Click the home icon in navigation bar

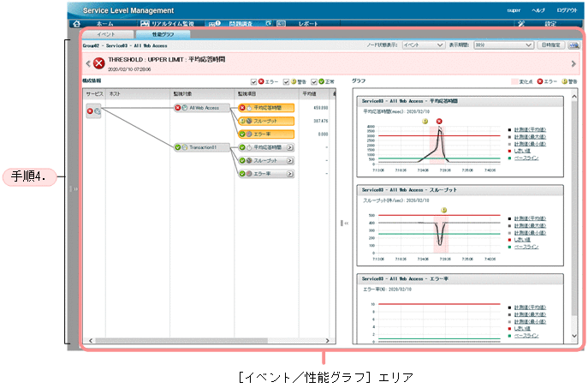77,24
